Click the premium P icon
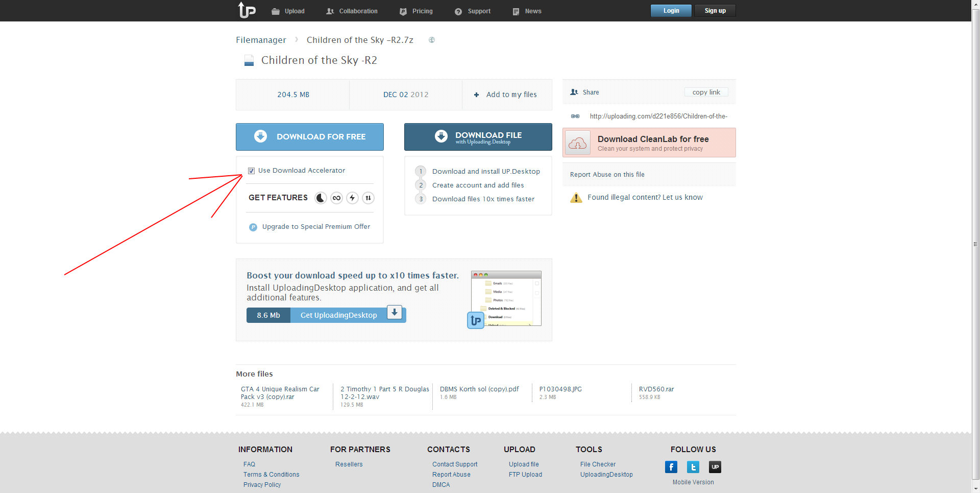 click(x=253, y=227)
